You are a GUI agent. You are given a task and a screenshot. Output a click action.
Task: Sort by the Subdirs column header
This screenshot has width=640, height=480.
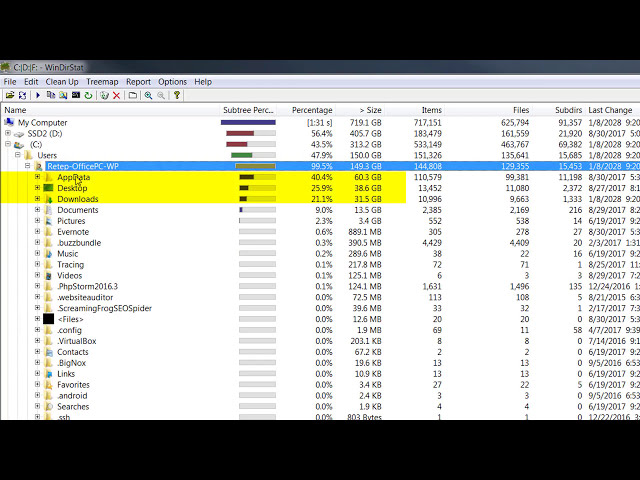558,110
